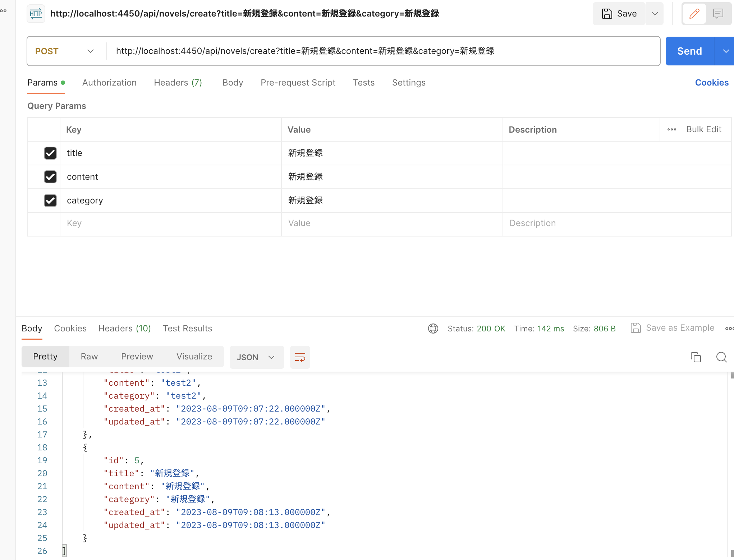Screen dimensions: 734x560
Task: Open the request Settings tab
Action: pos(409,83)
